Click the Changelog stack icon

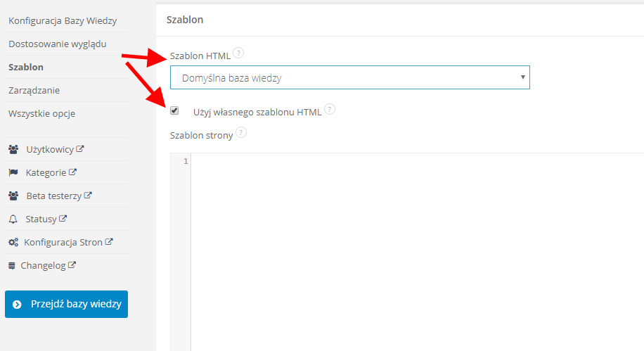click(x=12, y=265)
